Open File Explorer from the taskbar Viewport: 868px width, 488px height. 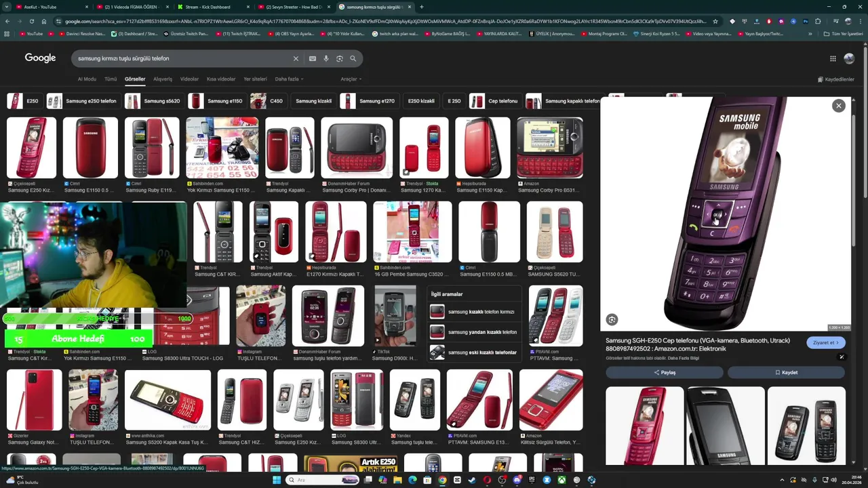397,480
